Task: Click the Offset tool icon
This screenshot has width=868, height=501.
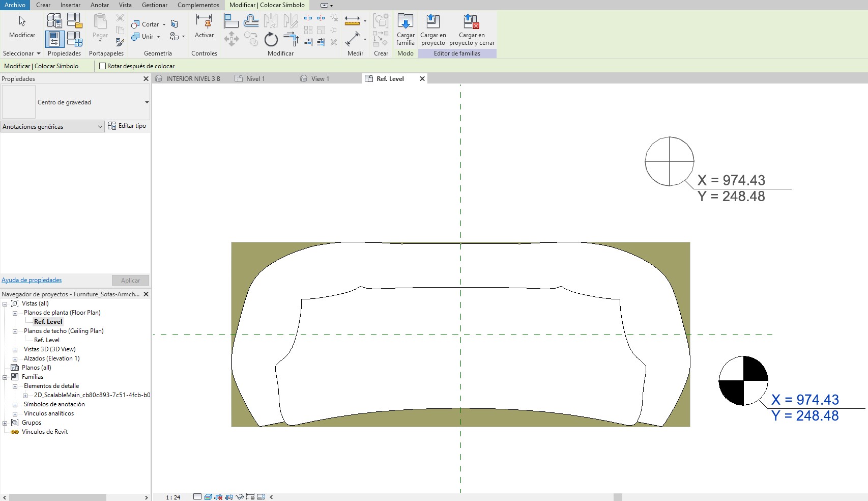Action: click(x=251, y=21)
